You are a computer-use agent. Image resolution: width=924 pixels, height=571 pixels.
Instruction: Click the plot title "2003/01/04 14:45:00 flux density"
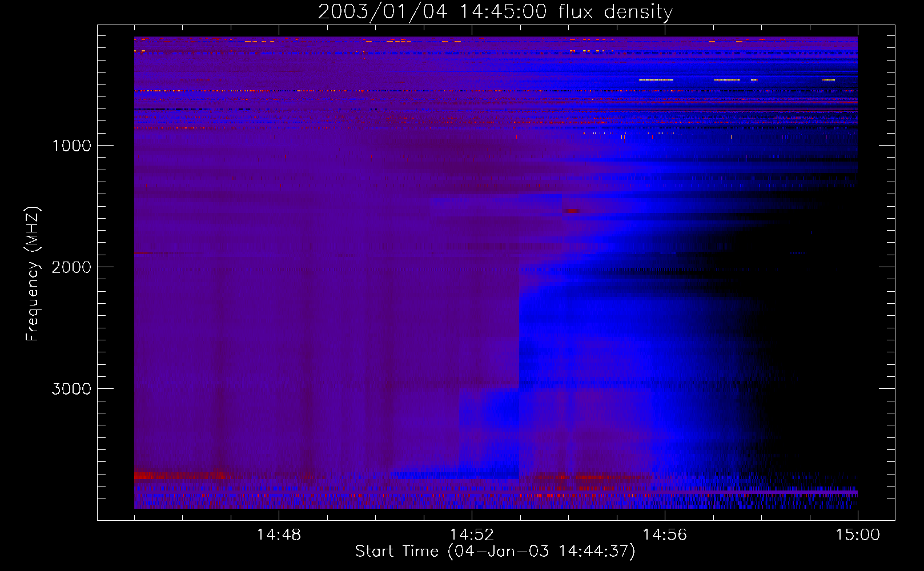(x=495, y=12)
